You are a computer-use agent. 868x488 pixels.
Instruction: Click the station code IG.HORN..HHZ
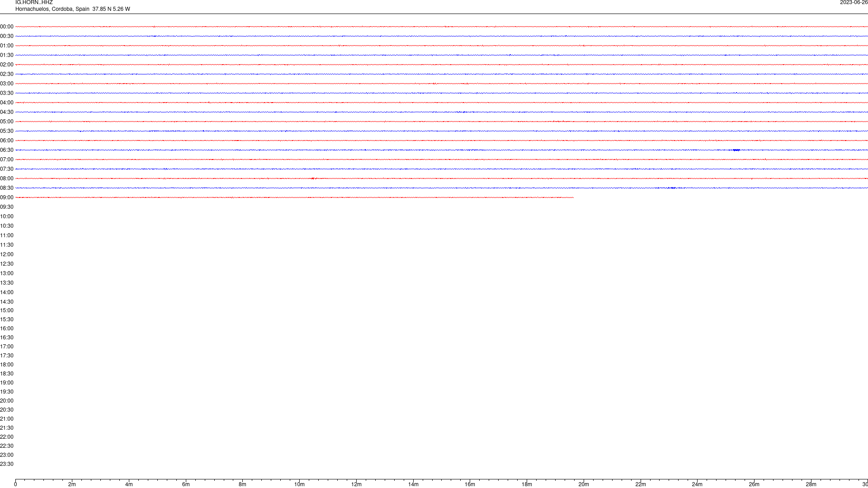[x=34, y=3]
